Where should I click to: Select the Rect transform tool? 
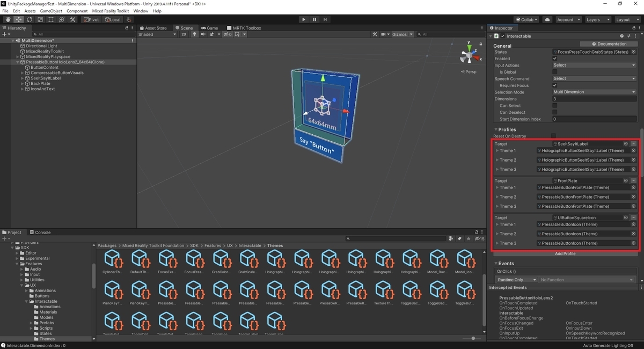[51, 19]
